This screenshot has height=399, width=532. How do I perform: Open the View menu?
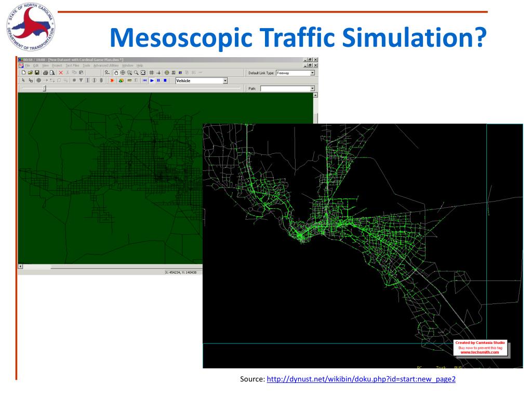point(46,65)
